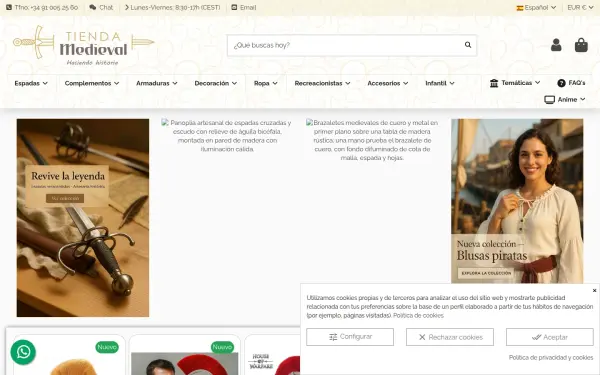
Task: Open the Blusas piratas banner
Action: (x=517, y=201)
